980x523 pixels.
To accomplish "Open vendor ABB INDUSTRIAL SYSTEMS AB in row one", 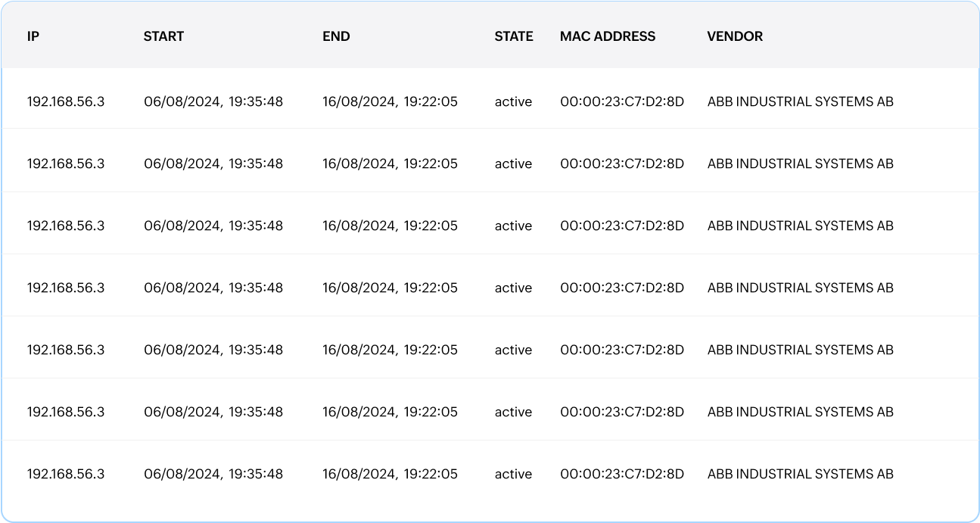I will click(801, 101).
